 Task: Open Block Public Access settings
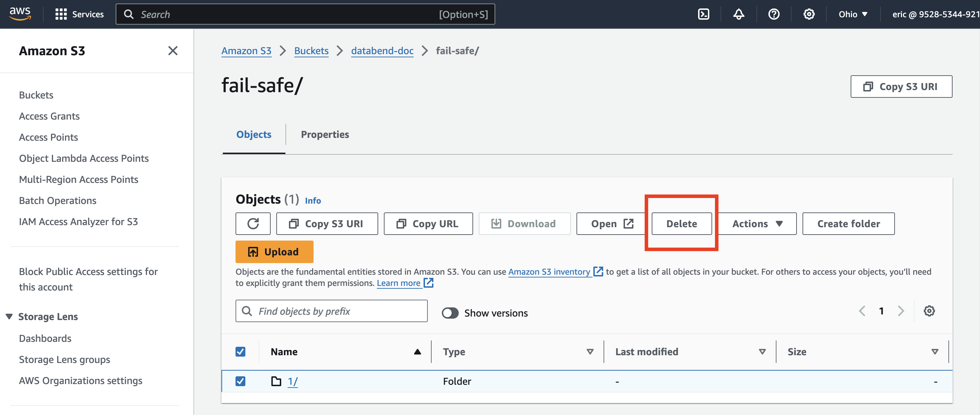(88, 279)
